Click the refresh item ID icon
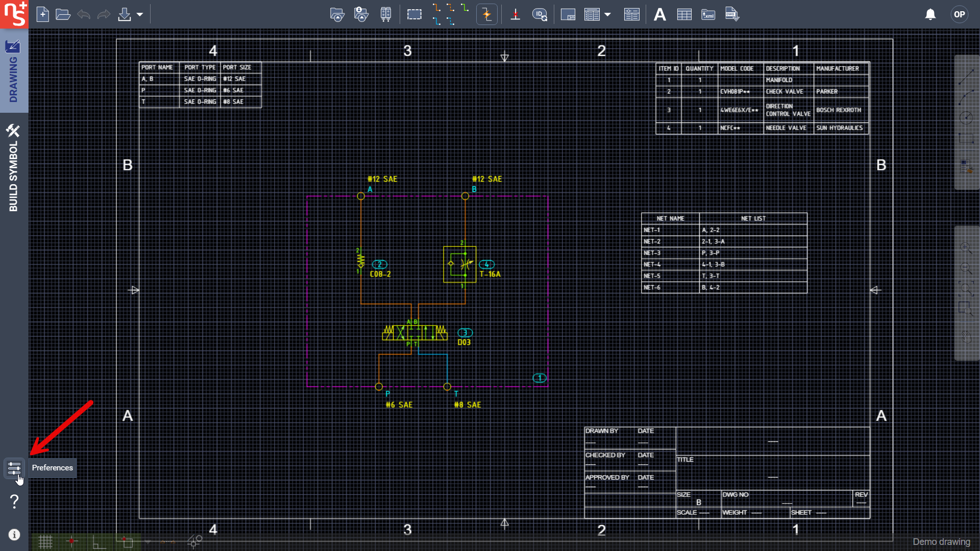Image resolution: width=980 pixels, height=551 pixels. click(x=540, y=14)
